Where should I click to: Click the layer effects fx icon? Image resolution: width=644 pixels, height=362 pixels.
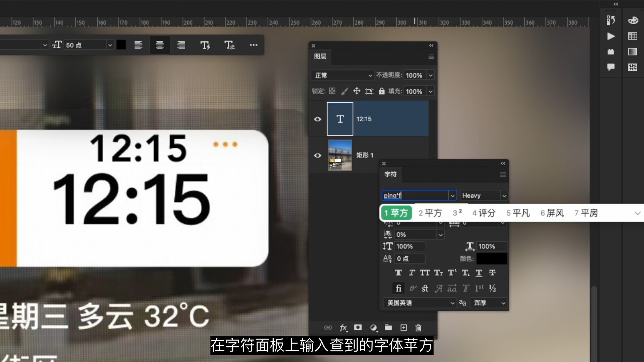pos(343,327)
